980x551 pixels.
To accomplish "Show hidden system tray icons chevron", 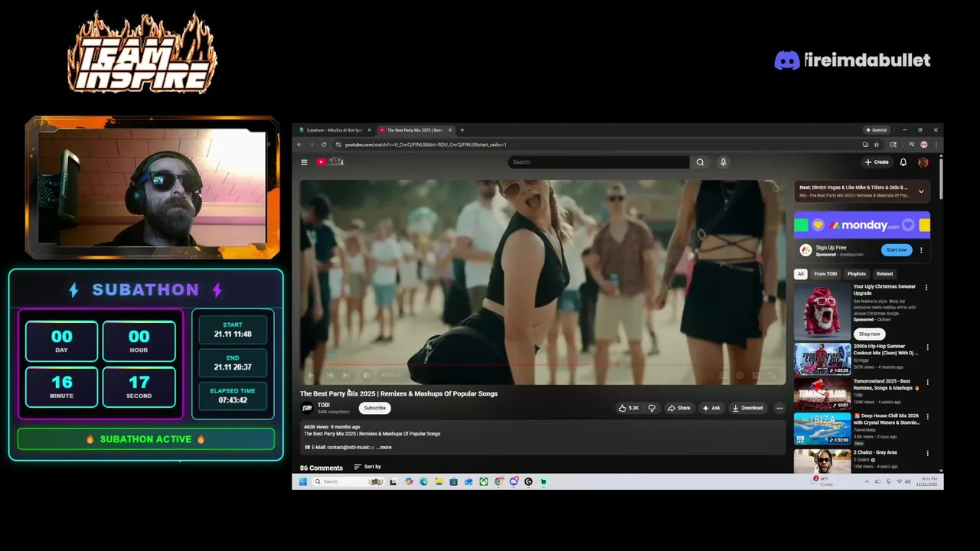I will (x=867, y=481).
